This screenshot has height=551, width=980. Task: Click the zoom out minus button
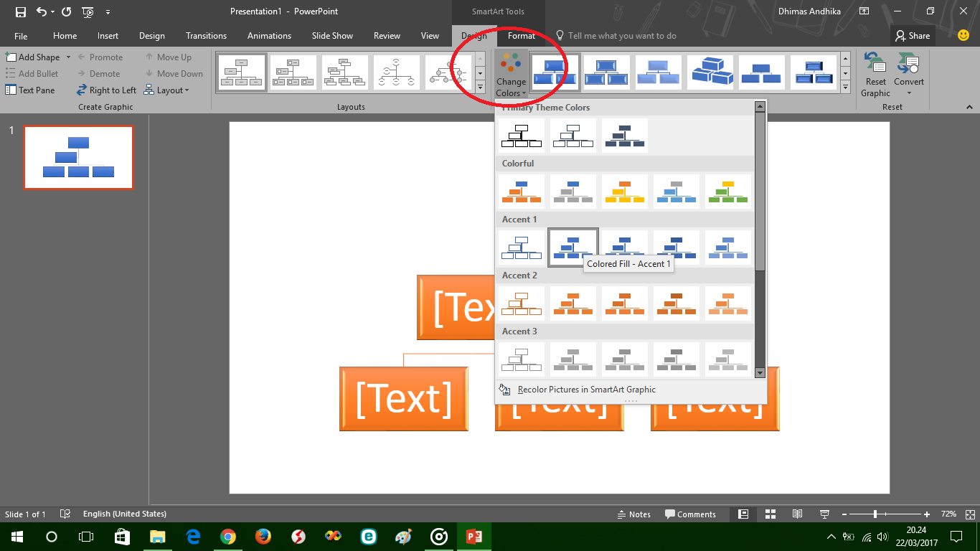tap(844, 514)
